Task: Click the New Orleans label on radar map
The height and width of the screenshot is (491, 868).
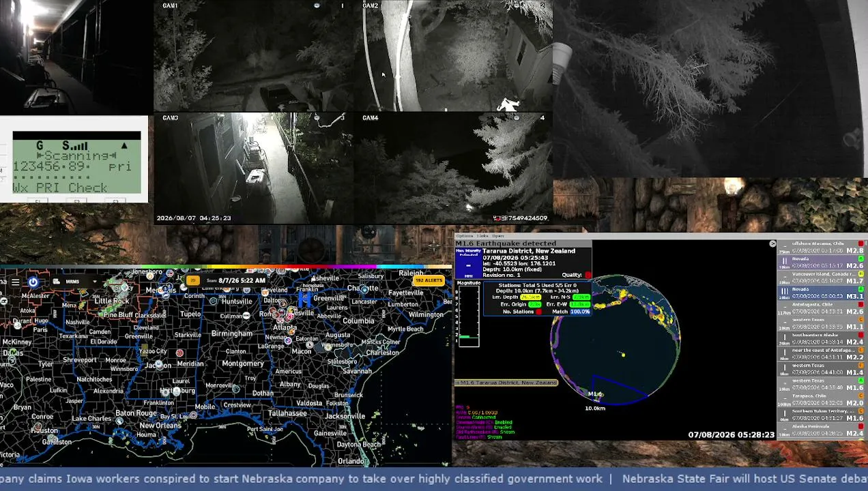Action: (160, 426)
